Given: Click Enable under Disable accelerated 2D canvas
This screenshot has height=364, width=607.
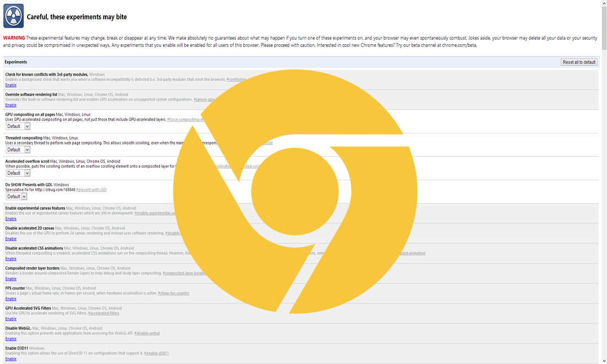Looking at the screenshot, I should click(x=11, y=239).
